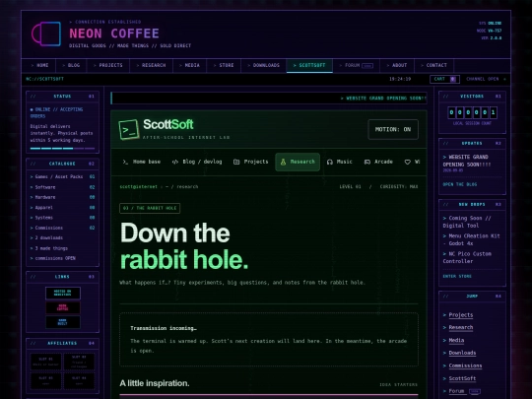Click the cyan 'Hosted on' badge in Links
This screenshot has height=399, width=532.
[x=63, y=294]
